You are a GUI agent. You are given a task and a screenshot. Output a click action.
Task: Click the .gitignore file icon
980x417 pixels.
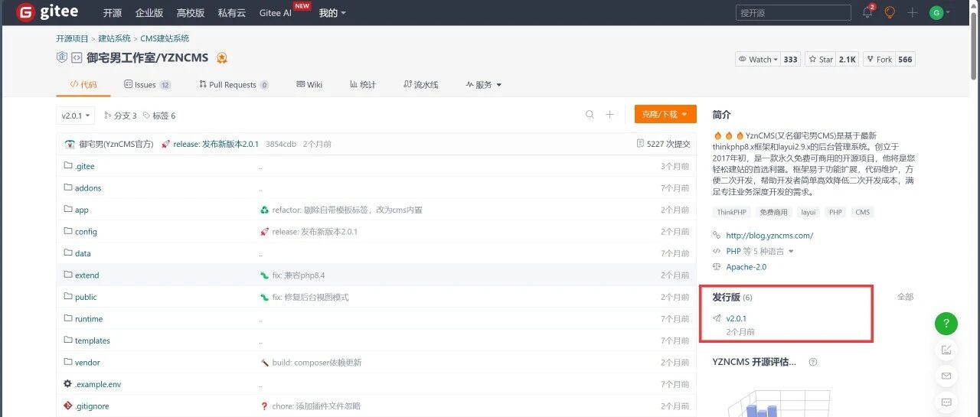point(68,406)
